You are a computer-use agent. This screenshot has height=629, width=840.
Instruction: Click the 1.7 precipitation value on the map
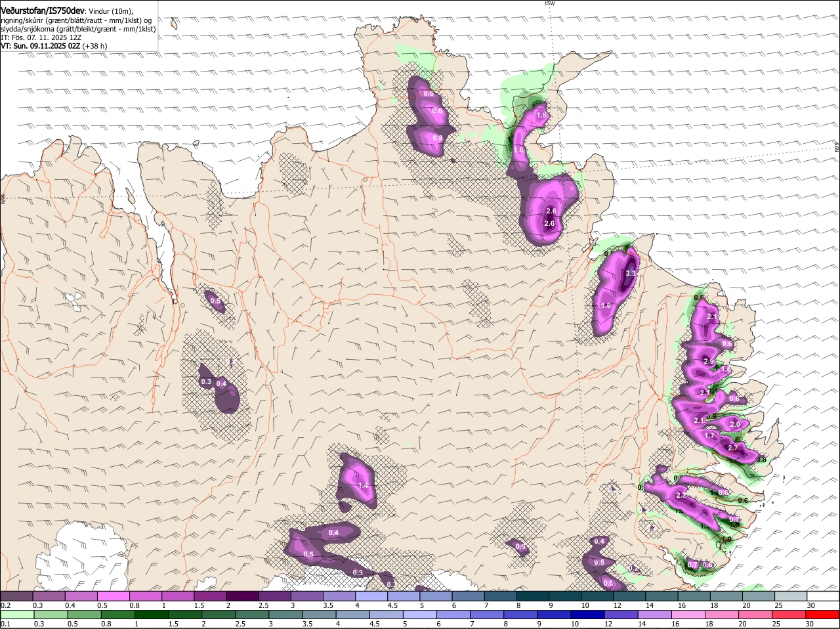(709, 436)
